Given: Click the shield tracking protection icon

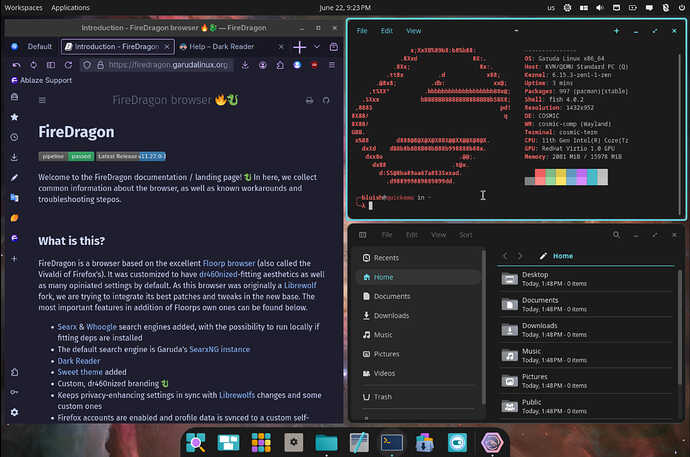Looking at the screenshot, I should point(87,65).
